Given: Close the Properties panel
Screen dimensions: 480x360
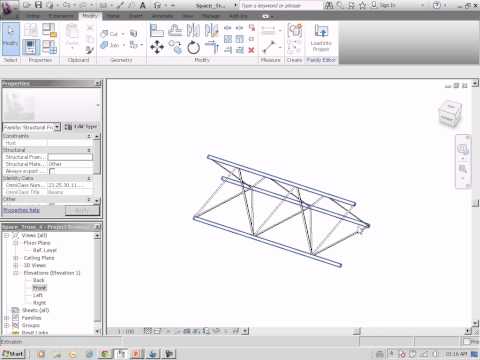Looking at the screenshot, I should [98, 83].
